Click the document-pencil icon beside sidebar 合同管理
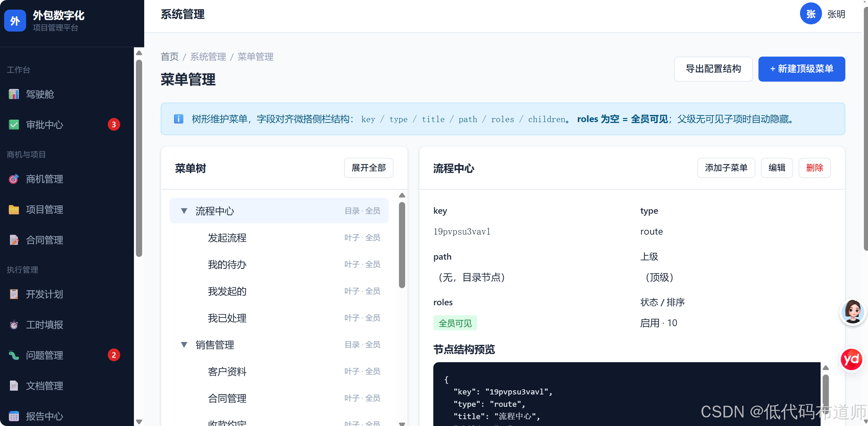868x426 pixels. click(x=14, y=240)
